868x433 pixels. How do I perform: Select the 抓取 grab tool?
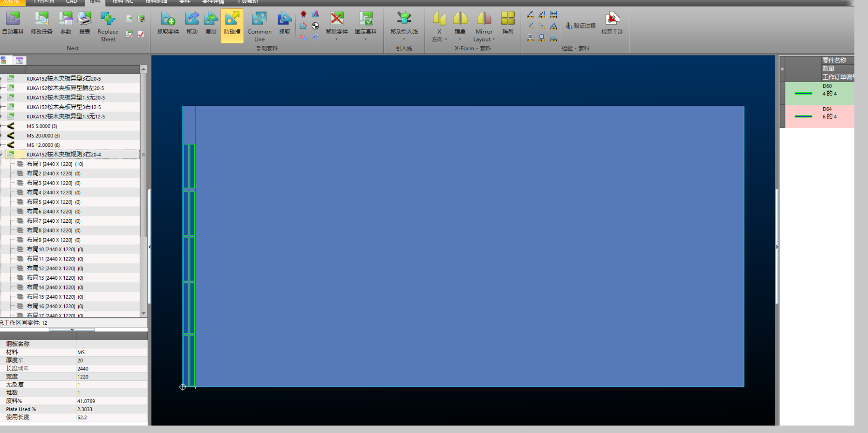click(x=284, y=23)
